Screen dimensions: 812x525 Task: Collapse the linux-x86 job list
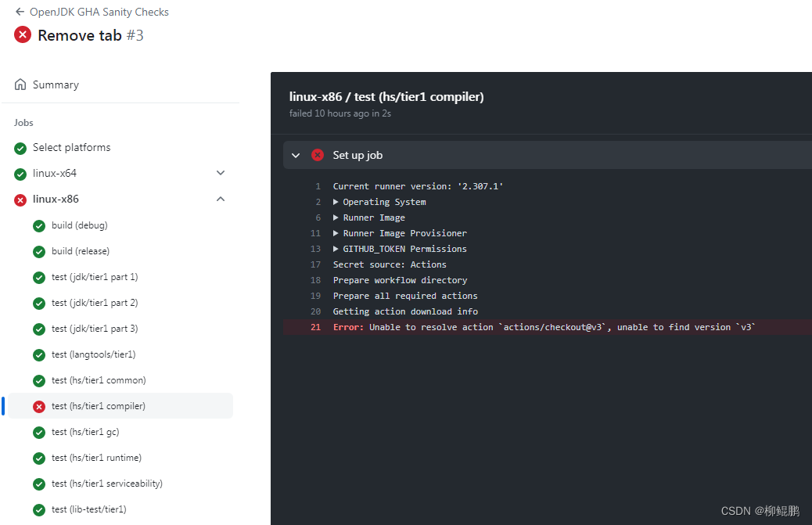220,199
